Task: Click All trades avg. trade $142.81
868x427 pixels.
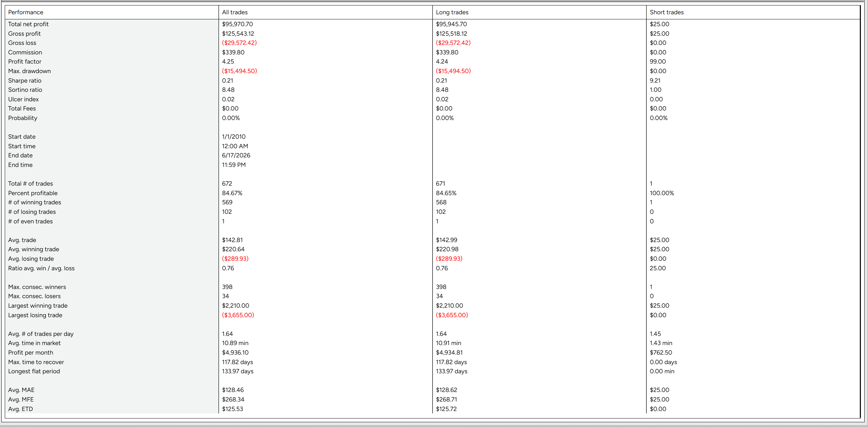Action: [x=232, y=240]
